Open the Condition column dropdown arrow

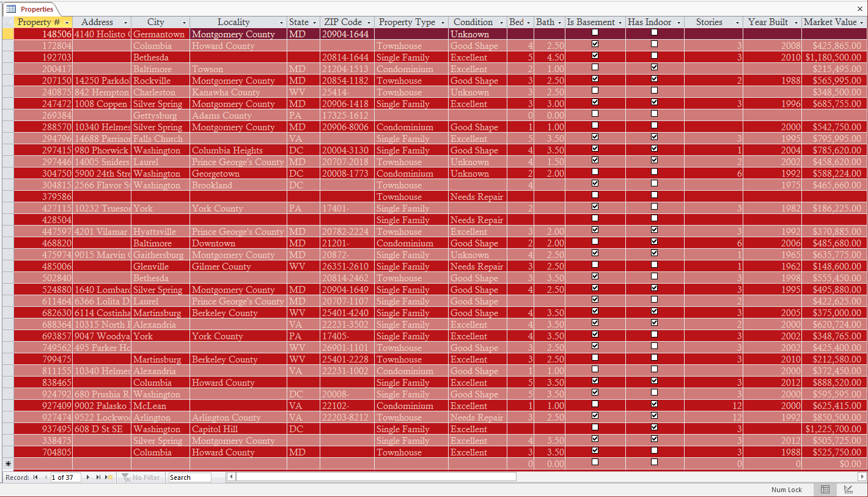(501, 23)
